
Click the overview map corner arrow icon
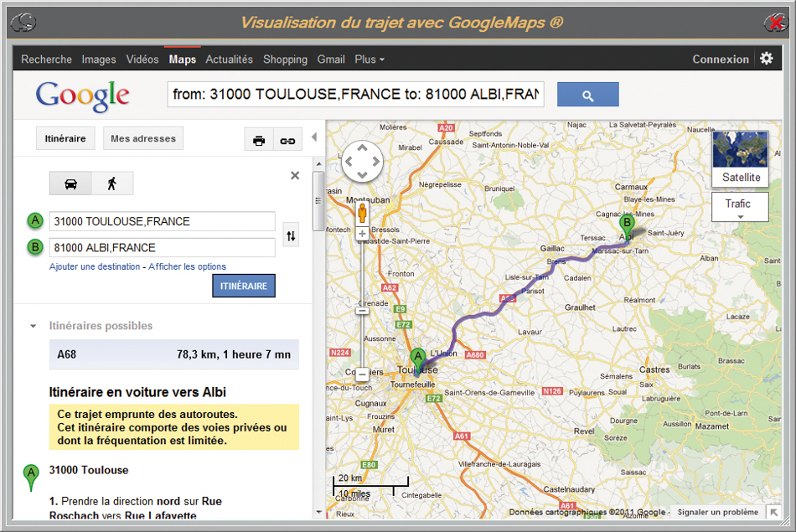tap(773, 512)
